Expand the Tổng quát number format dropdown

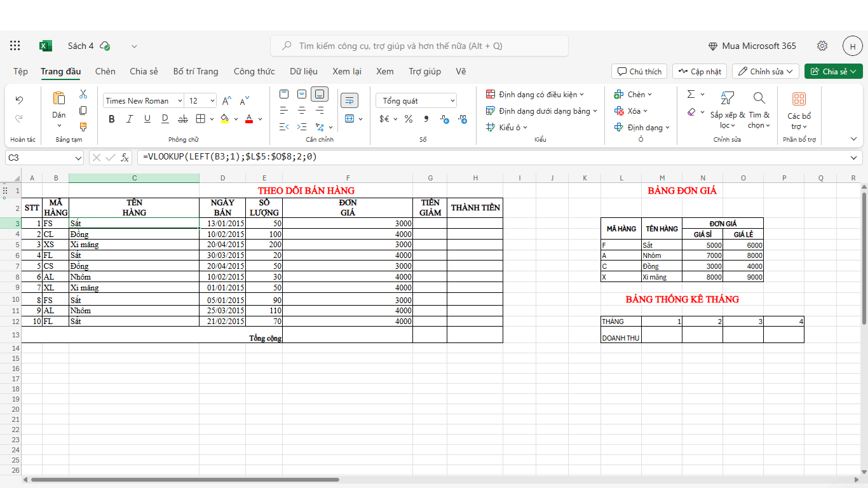[x=416, y=100]
